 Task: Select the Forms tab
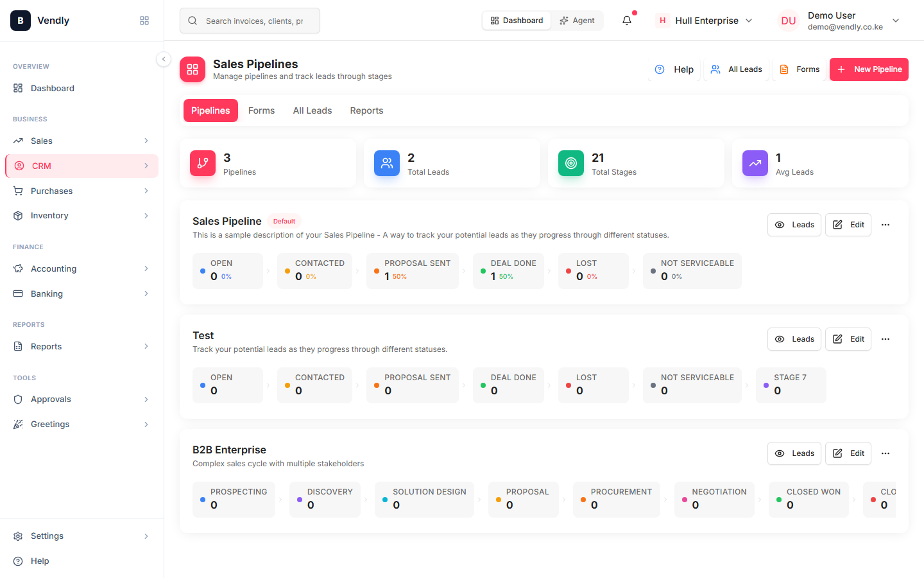(x=262, y=110)
